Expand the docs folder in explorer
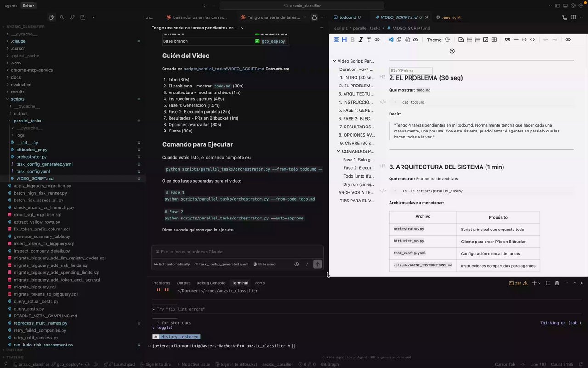Screen dimensions: 588x368 [16, 77]
